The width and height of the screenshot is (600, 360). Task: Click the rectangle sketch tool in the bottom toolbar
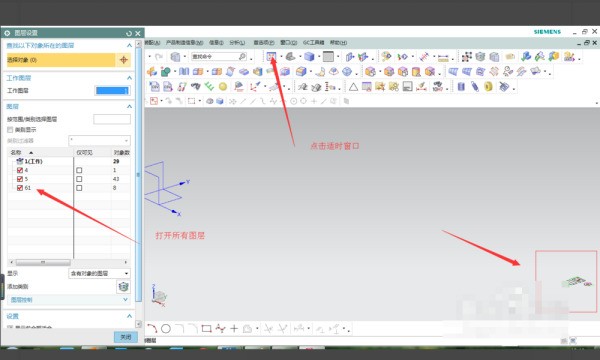pos(206,328)
